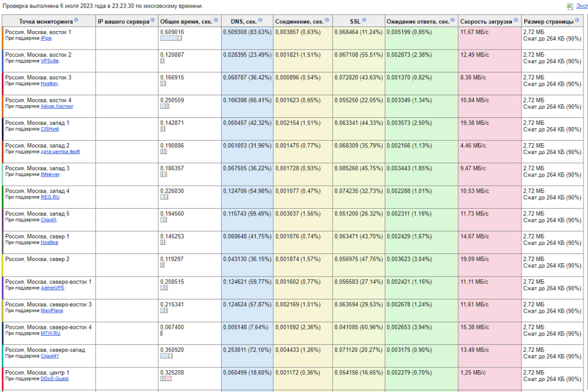The image size is (588, 392).
Task: Click the SSL value 0,068309 (35,79%)
Action: (358, 145)
